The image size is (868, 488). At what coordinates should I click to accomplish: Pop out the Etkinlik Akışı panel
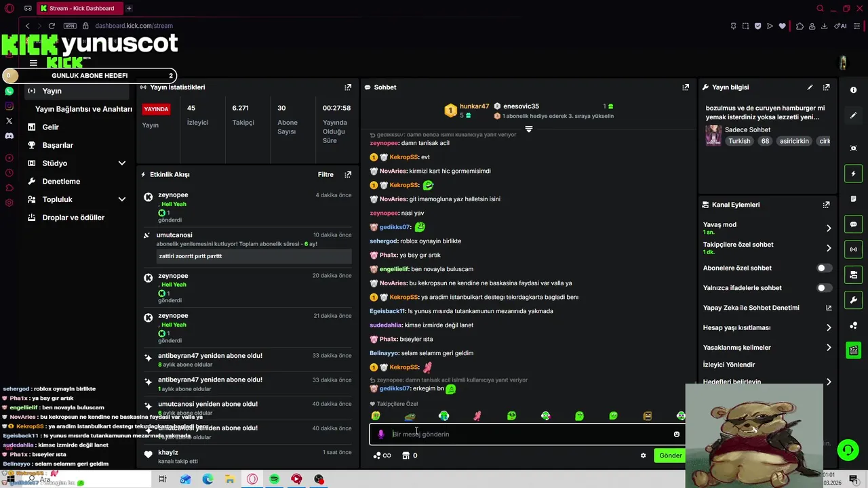[x=348, y=174]
